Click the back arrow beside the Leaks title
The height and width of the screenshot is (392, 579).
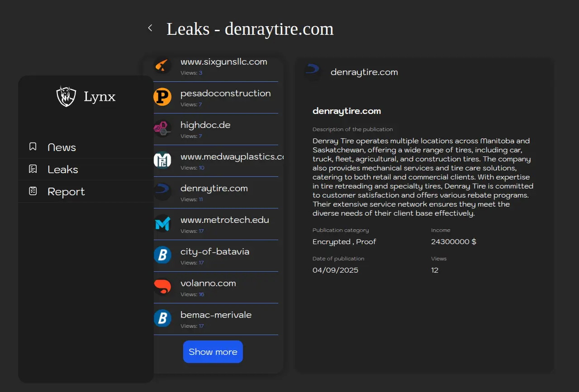pyautogui.click(x=150, y=28)
